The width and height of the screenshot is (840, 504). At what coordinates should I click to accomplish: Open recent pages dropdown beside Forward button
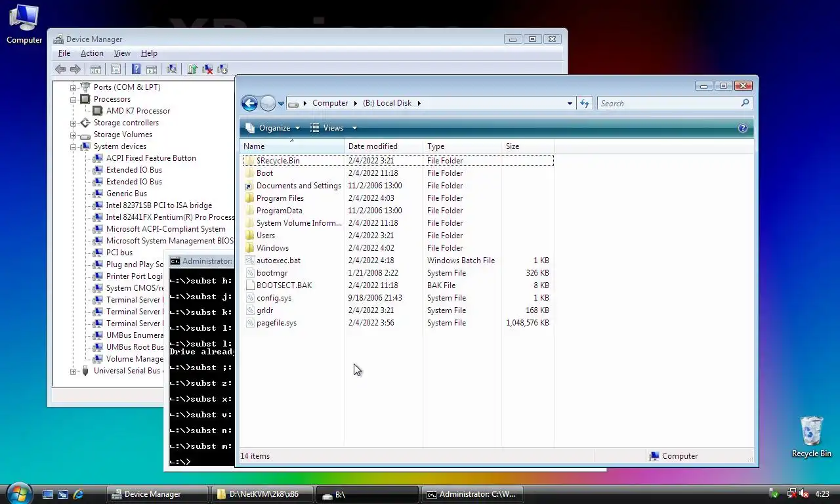(281, 104)
